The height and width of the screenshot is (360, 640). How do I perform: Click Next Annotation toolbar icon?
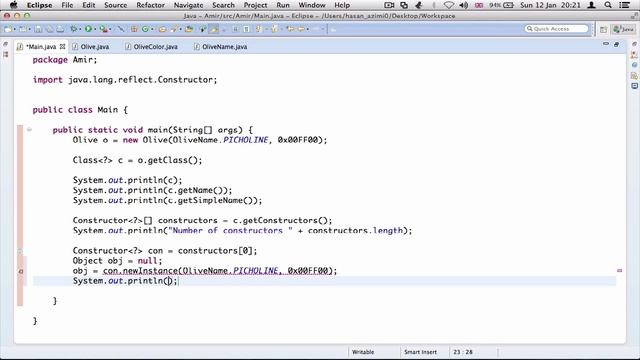258,29
